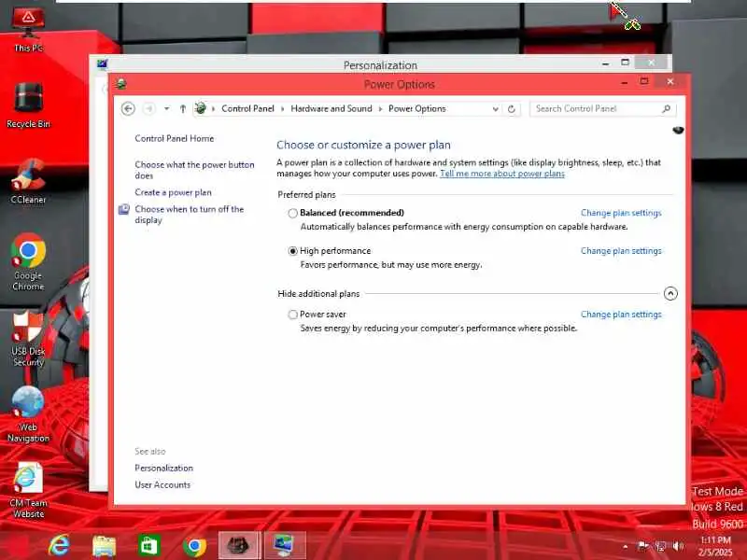Change plan settings for Balanced plan
This screenshot has width=747, height=560.
[x=621, y=213]
